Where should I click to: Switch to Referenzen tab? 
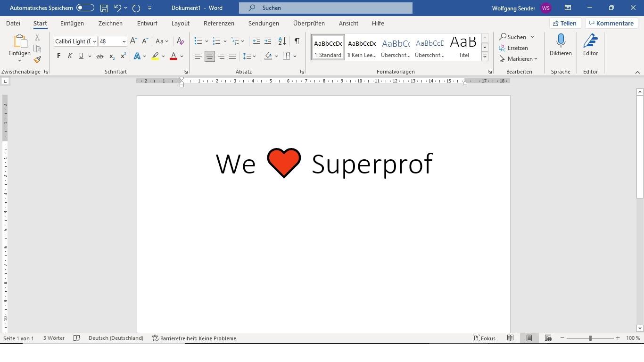219,23
